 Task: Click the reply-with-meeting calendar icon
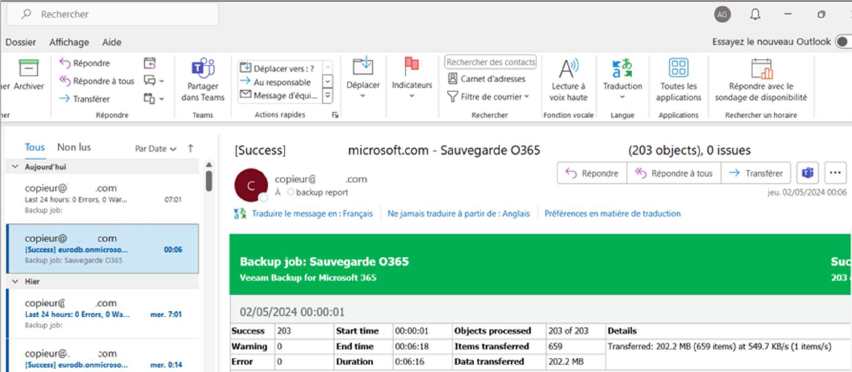[150, 64]
